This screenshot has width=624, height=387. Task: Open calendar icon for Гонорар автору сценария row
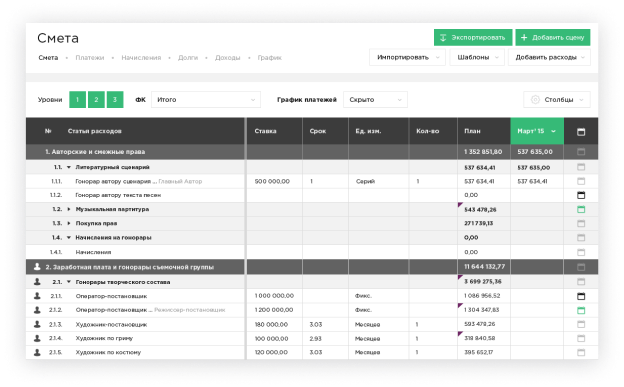tap(581, 181)
